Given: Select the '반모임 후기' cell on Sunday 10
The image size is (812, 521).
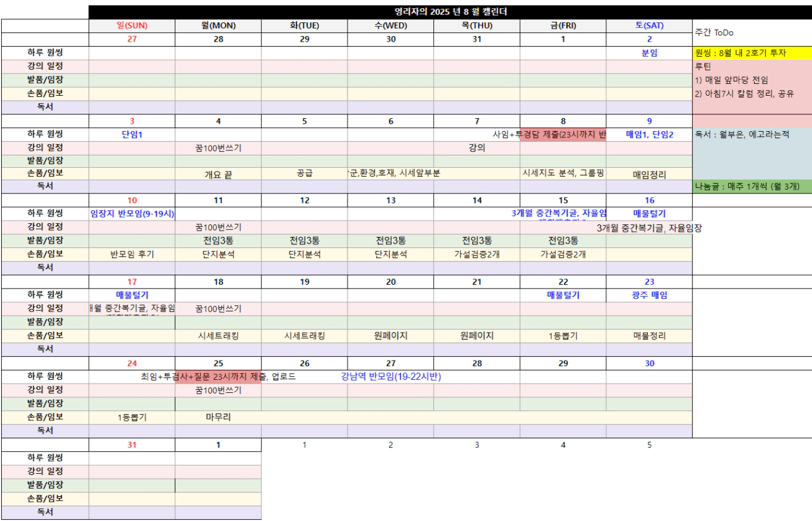Looking at the screenshot, I should click(132, 254).
